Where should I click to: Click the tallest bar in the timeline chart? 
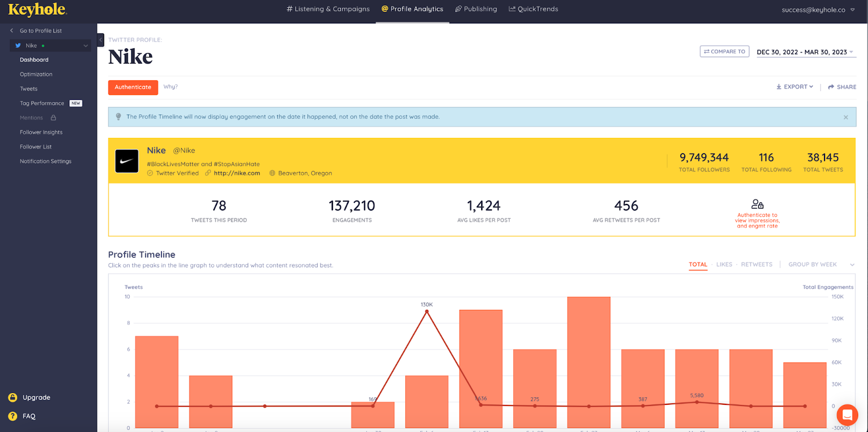pos(589,362)
